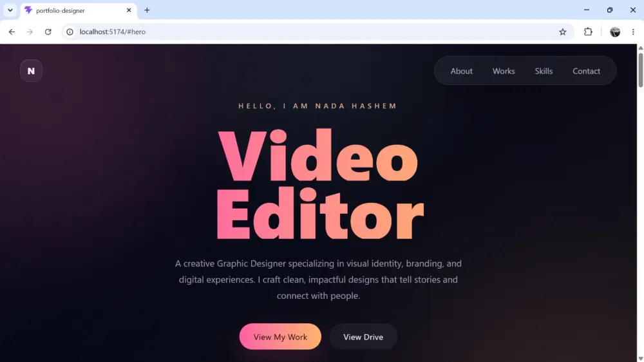Open the Chrome three-dot menu
This screenshot has width=644, height=362.
[633, 32]
